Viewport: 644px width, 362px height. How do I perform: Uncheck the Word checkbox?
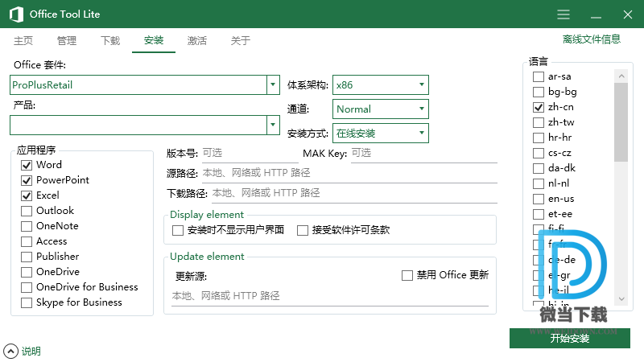coord(27,165)
